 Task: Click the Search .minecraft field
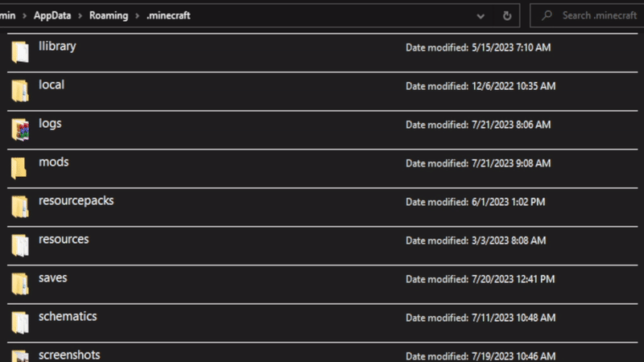point(596,15)
